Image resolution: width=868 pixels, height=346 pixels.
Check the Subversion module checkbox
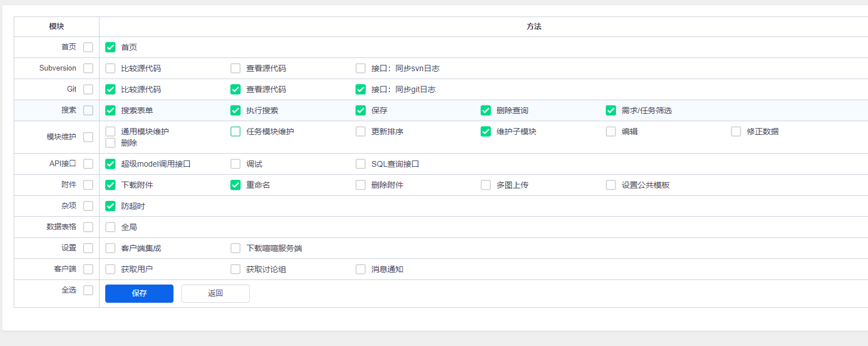(88, 68)
